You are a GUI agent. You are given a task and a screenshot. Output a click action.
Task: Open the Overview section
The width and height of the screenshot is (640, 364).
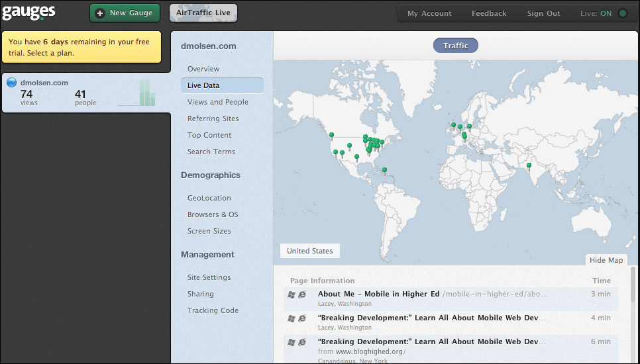(x=203, y=69)
